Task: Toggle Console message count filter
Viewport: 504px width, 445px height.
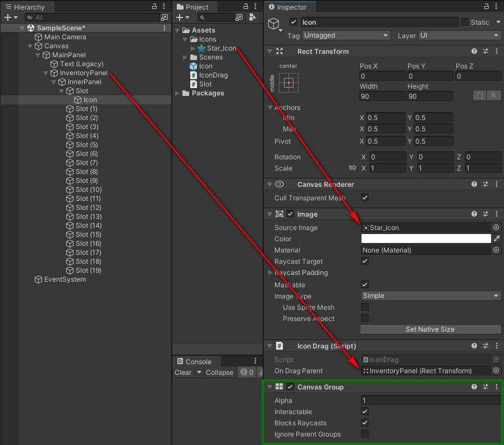Action: point(247,373)
